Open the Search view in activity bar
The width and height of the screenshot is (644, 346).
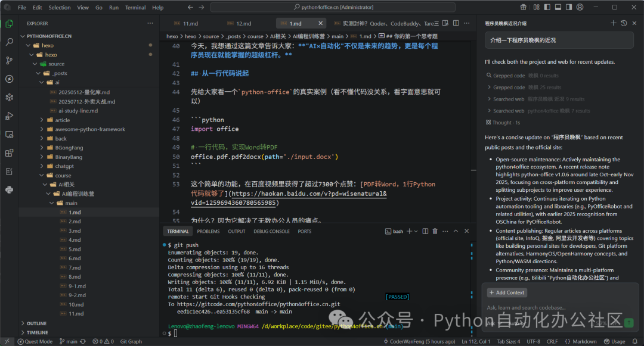pyautogui.click(x=9, y=42)
